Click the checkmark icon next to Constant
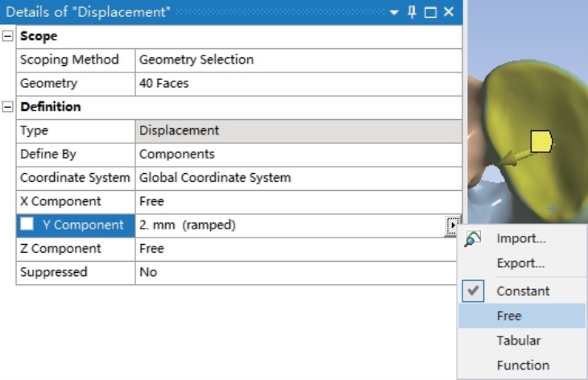 pyautogui.click(x=473, y=291)
